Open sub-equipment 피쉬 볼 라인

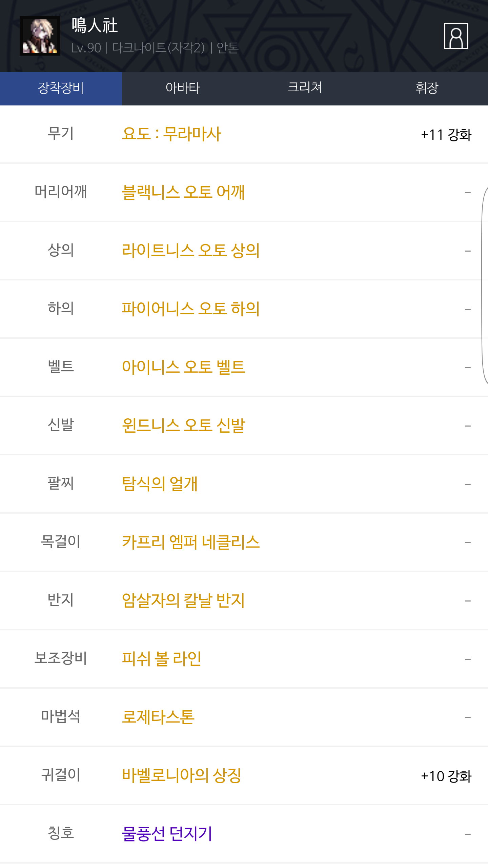[162, 659]
